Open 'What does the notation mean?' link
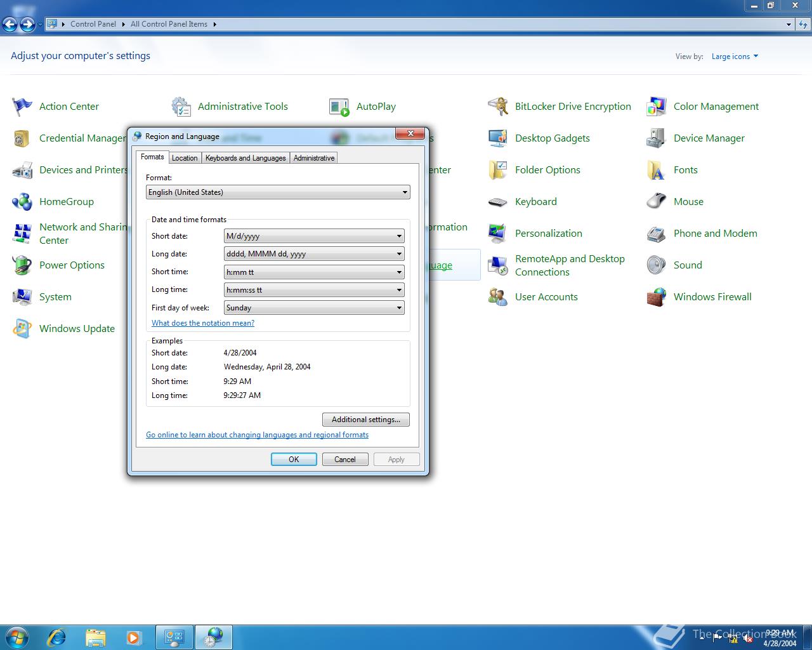This screenshot has width=812, height=650. [x=203, y=323]
